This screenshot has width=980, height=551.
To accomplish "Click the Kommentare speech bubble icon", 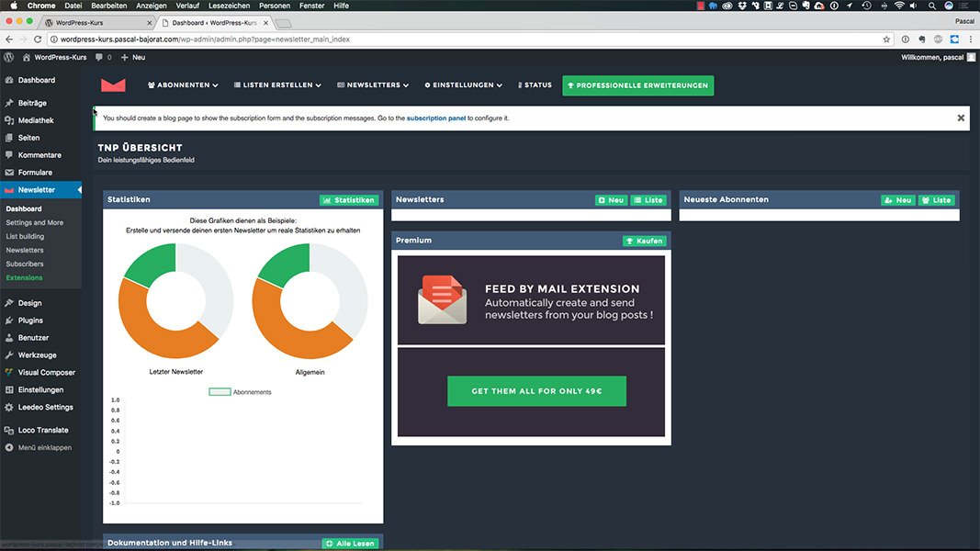I will click(x=9, y=155).
